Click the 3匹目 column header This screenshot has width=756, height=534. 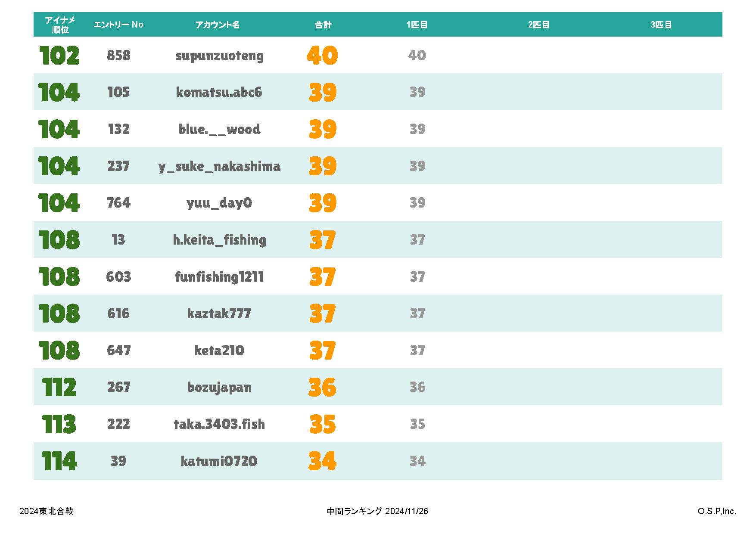click(661, 25)
